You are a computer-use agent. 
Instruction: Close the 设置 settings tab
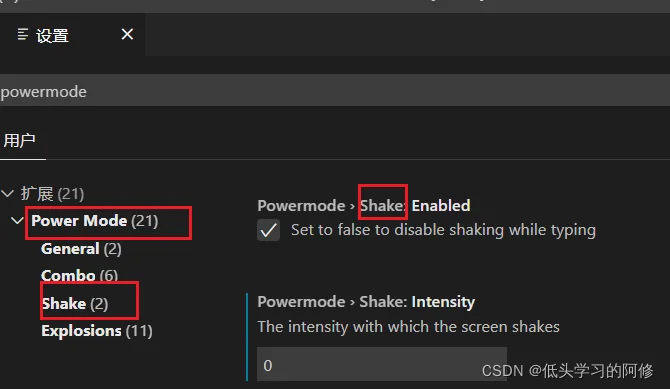tap(127, 34)
